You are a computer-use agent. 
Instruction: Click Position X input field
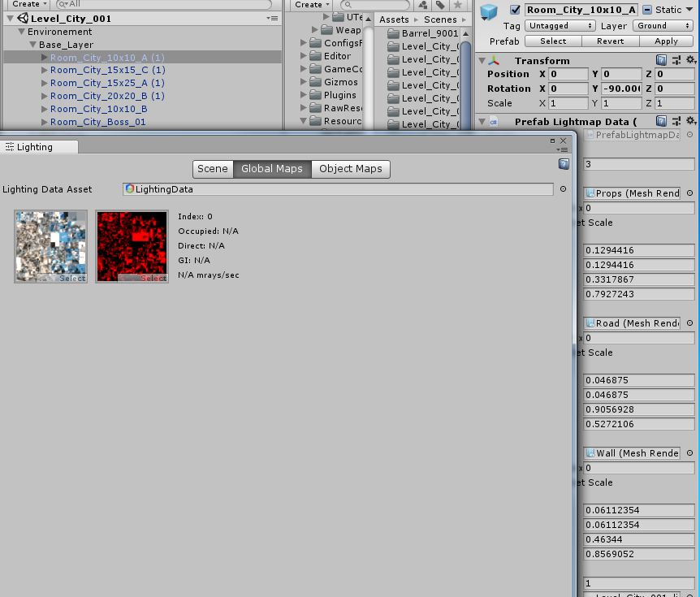(568, 74)
